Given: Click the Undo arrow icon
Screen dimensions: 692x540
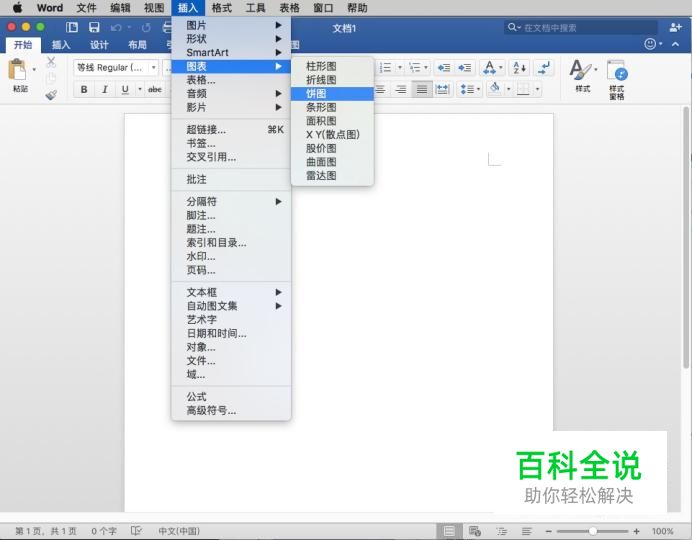Looking at the screenshot, I should [x=116, y=28].
